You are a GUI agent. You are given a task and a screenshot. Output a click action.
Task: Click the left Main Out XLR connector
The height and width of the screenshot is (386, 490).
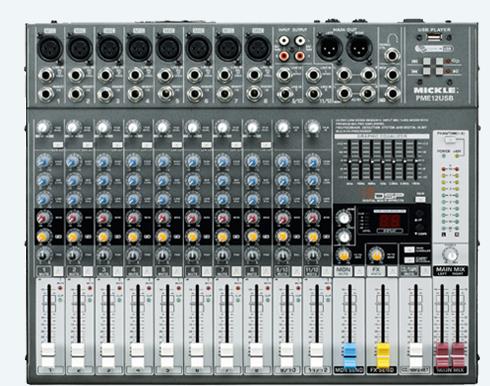click(x=328, y=47)
